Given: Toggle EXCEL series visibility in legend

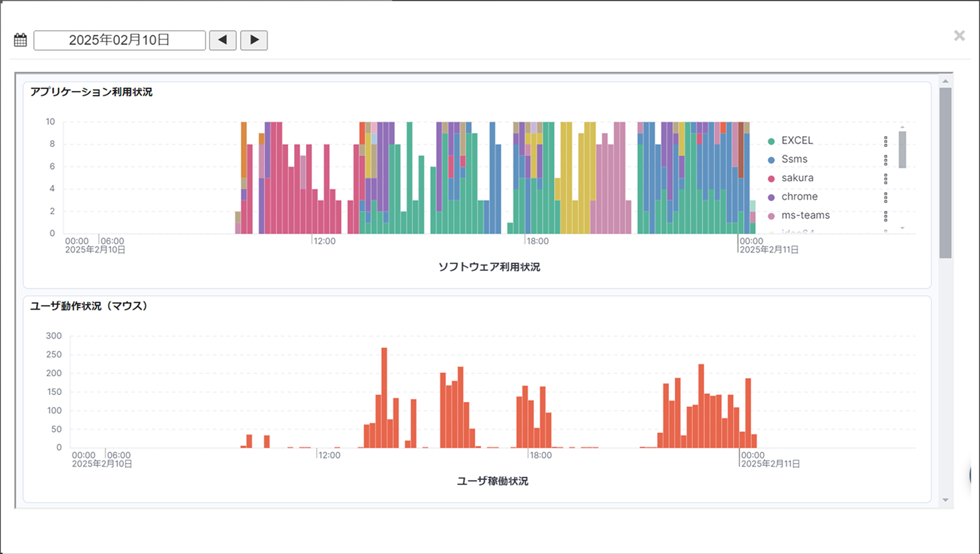Looking at the screenshot, I should pyautogui.click(x=797, y=141).
